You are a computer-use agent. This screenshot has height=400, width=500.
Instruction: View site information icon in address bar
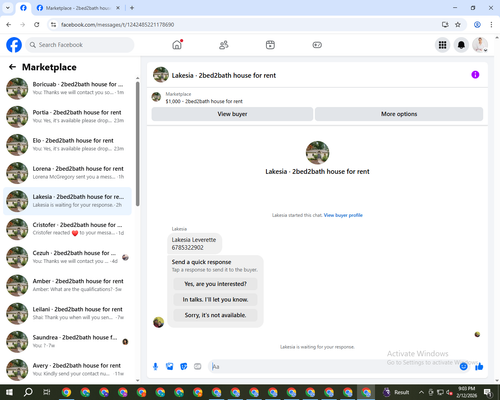click(x=53, y=25)
